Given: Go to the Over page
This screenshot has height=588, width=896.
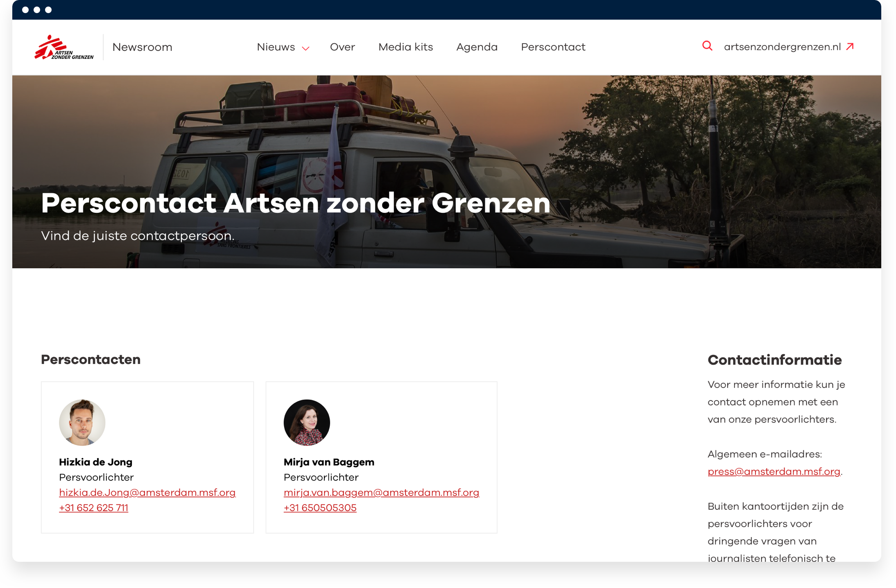Looking at the screenshot, I should click(342, 47).
